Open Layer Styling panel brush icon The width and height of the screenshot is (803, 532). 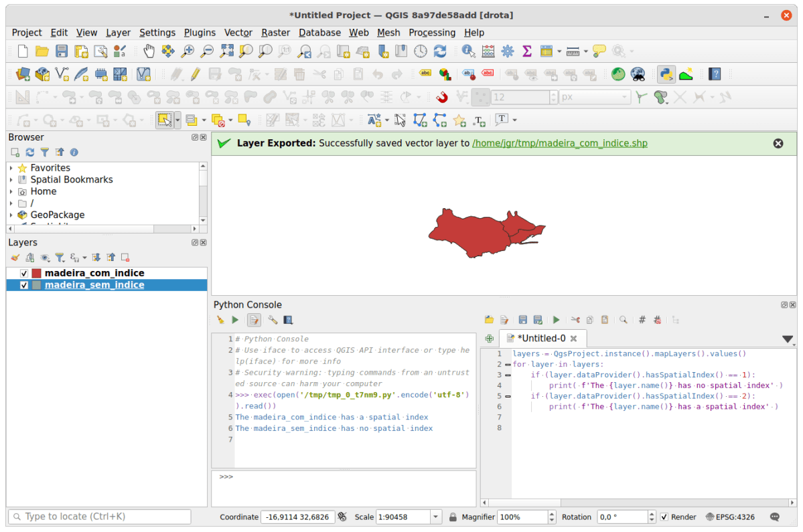tap(15, 258)
